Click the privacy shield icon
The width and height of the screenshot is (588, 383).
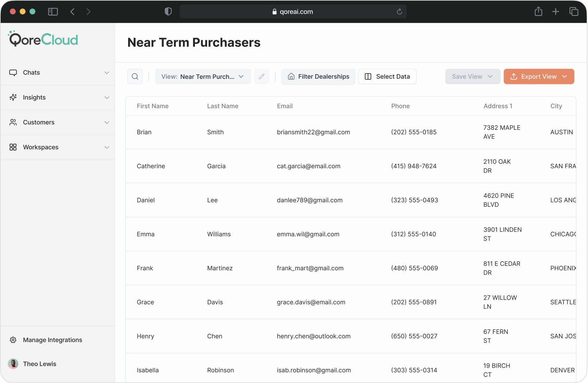tap(168, 12)
